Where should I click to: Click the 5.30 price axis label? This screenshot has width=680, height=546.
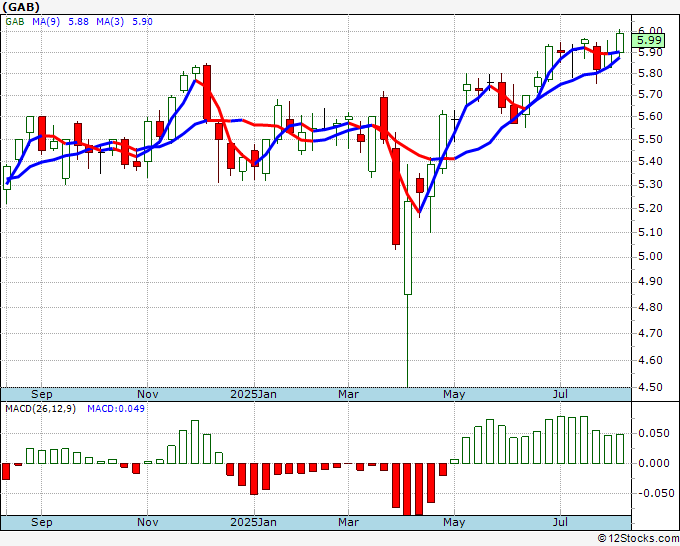pyautogui.click(x=651, y=185)
